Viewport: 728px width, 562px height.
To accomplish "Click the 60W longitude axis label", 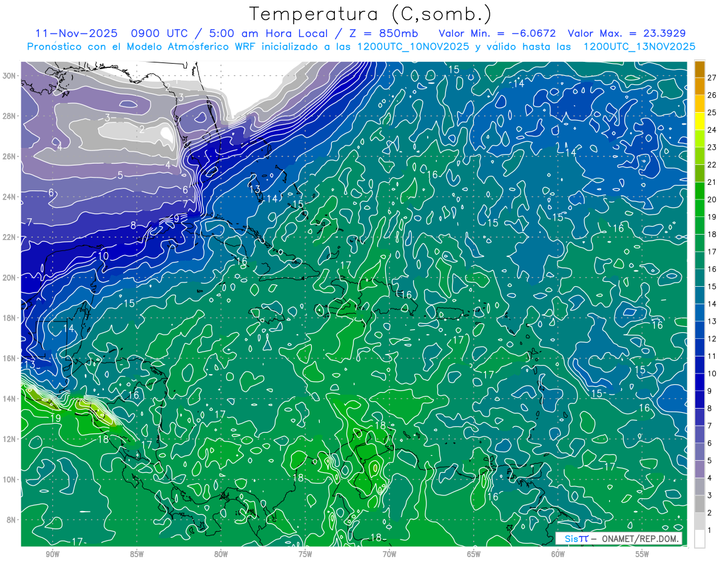I will pos(558,554).
